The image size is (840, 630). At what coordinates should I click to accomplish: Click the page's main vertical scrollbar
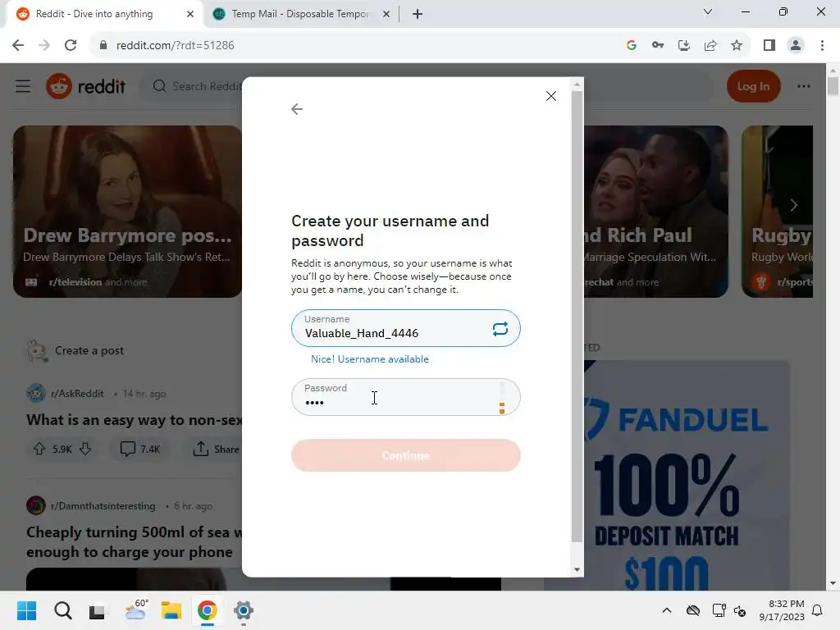coord(833,86)
